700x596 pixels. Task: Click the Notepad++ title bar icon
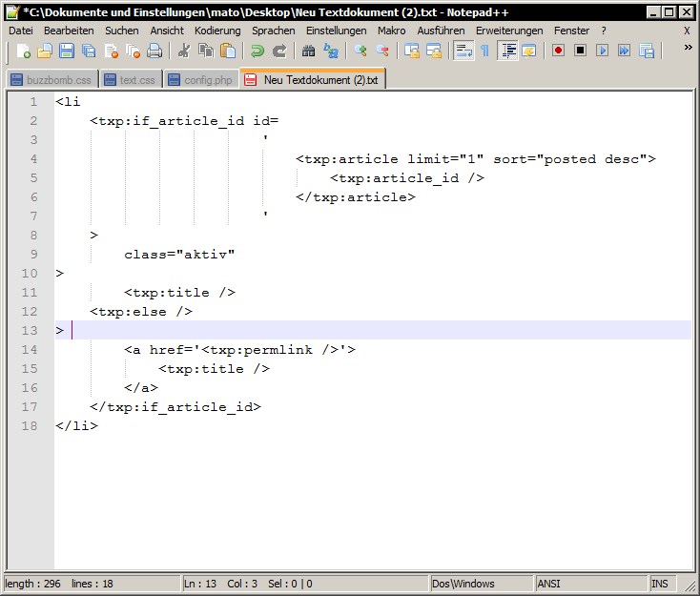click(12, 12)
